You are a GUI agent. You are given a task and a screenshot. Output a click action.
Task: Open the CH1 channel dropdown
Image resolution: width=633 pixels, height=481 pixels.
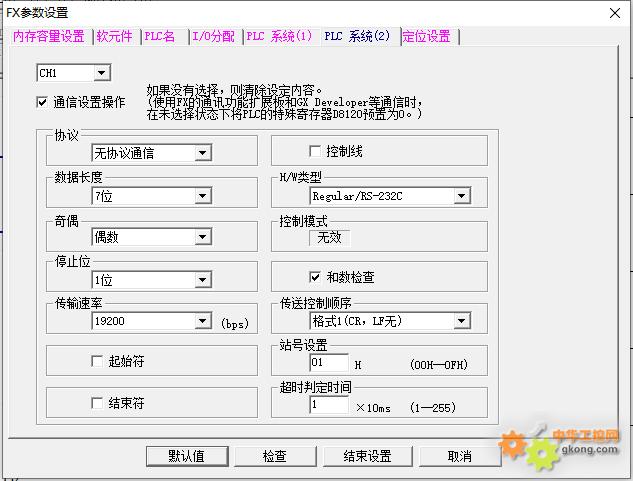pyautogui.click(x=101, y=73)
